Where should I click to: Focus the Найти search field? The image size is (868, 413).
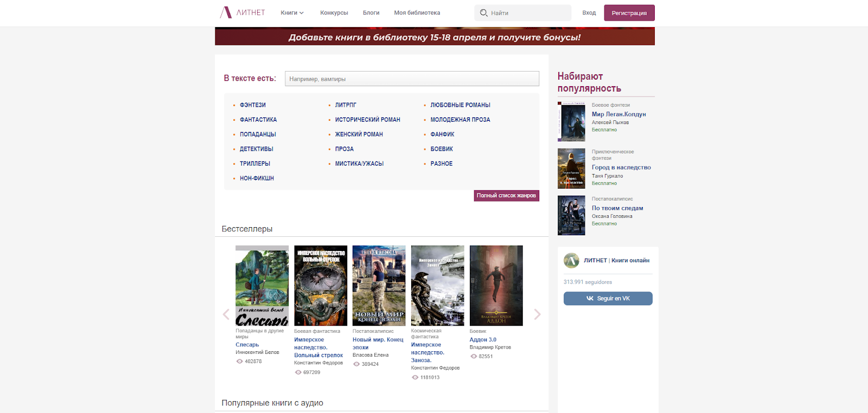tap(523, 13)
